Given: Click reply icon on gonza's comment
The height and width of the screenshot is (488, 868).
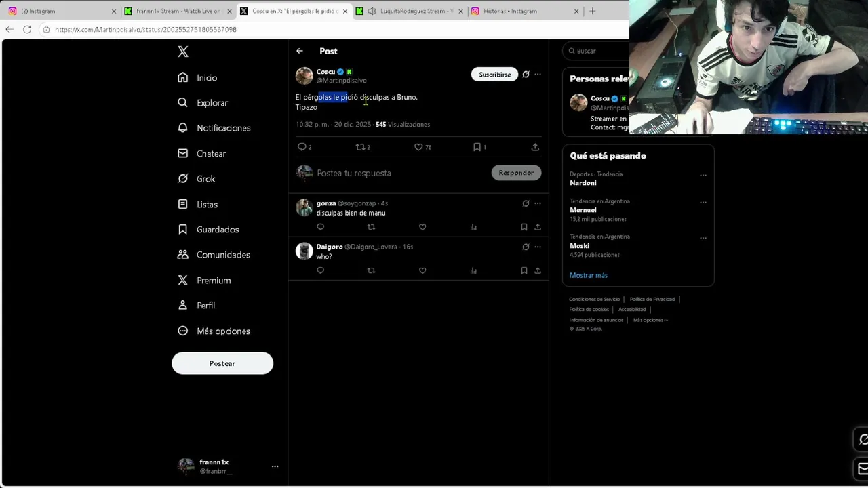Looking at the screenshot, I should click(321, 227).
